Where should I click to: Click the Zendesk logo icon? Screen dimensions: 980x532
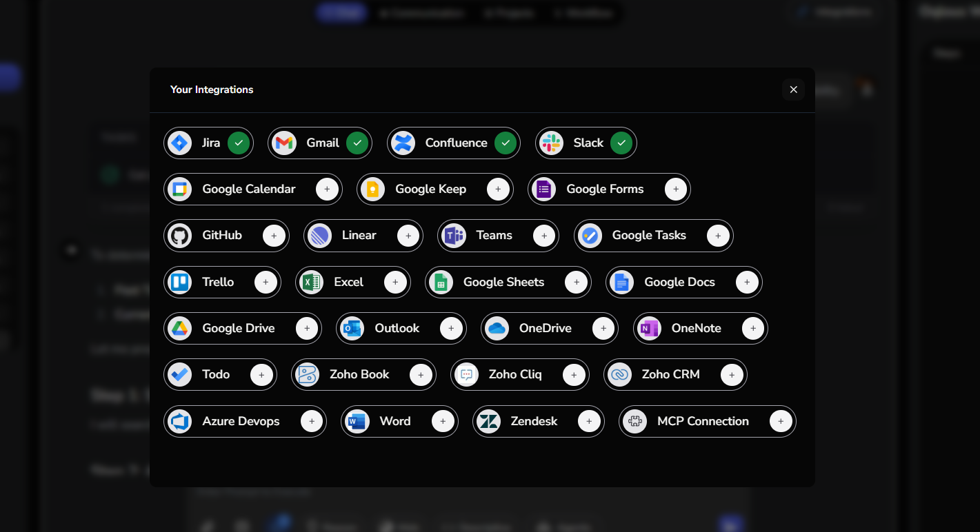(x=488, y=422)
